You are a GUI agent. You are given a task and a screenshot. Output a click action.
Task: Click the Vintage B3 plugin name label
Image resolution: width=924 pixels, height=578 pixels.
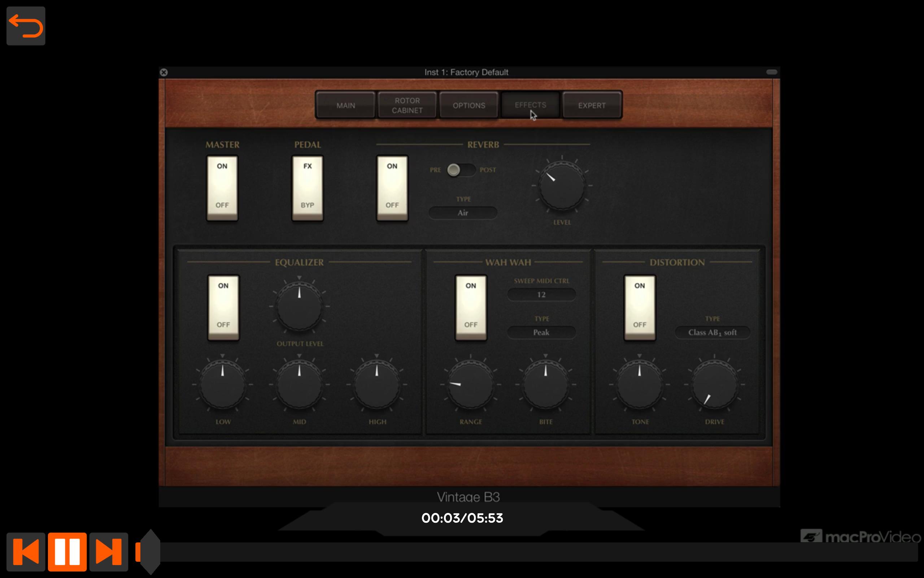[468, 497]
